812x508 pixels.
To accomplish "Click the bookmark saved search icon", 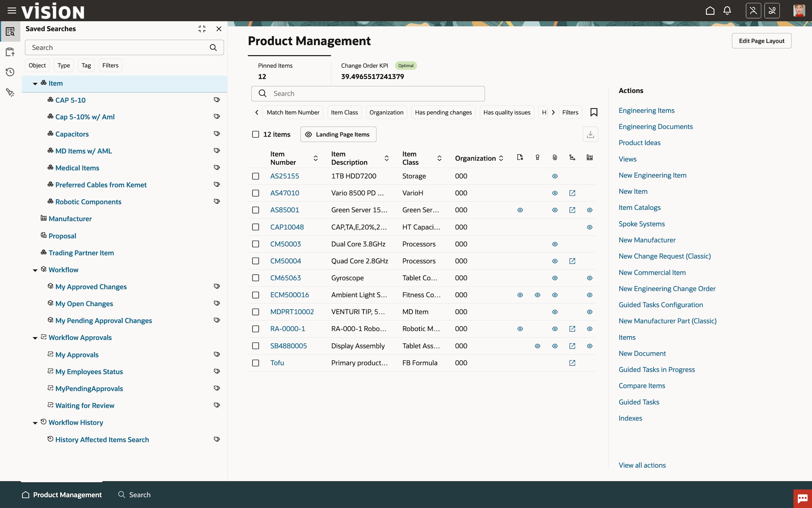I will pos(593,112).
